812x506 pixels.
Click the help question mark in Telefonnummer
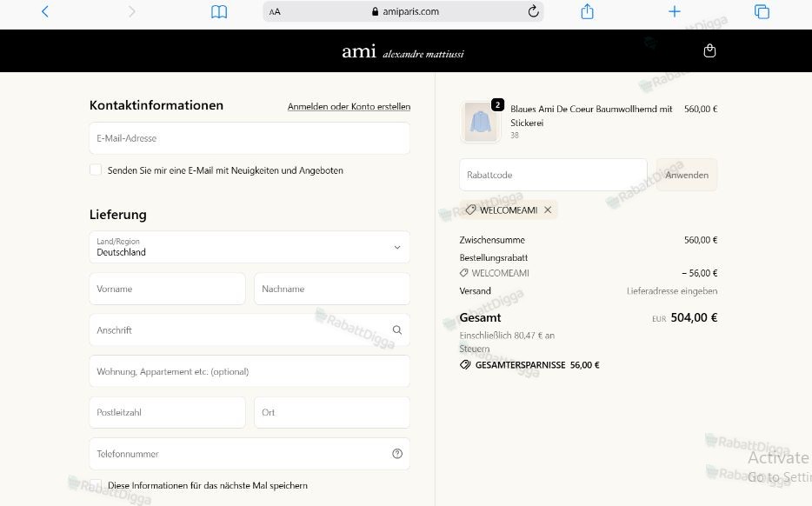(397, 454)
